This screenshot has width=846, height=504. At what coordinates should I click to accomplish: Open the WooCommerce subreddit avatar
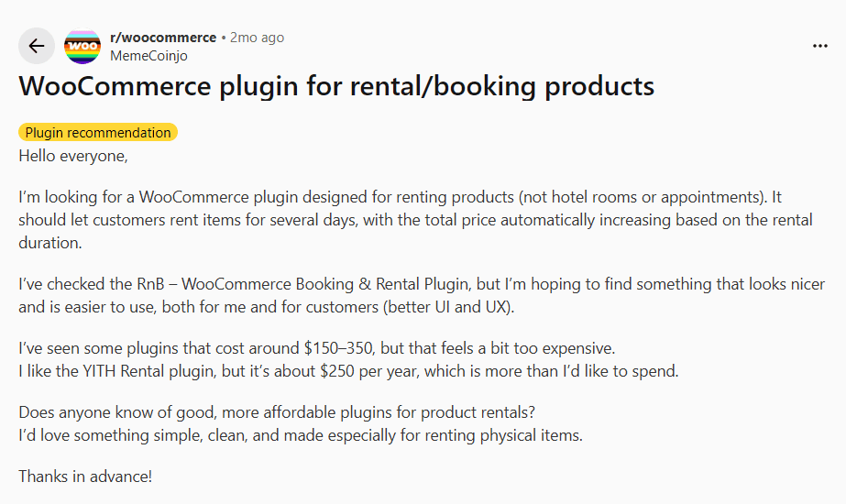82,46
